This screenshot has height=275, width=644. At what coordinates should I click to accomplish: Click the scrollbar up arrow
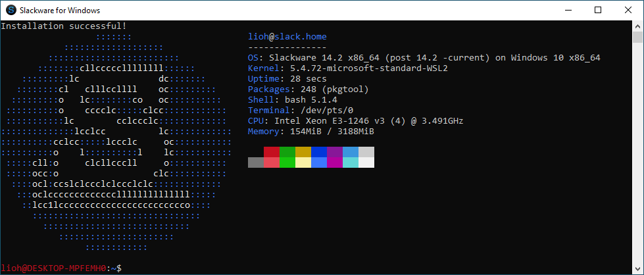click(637, 26)
